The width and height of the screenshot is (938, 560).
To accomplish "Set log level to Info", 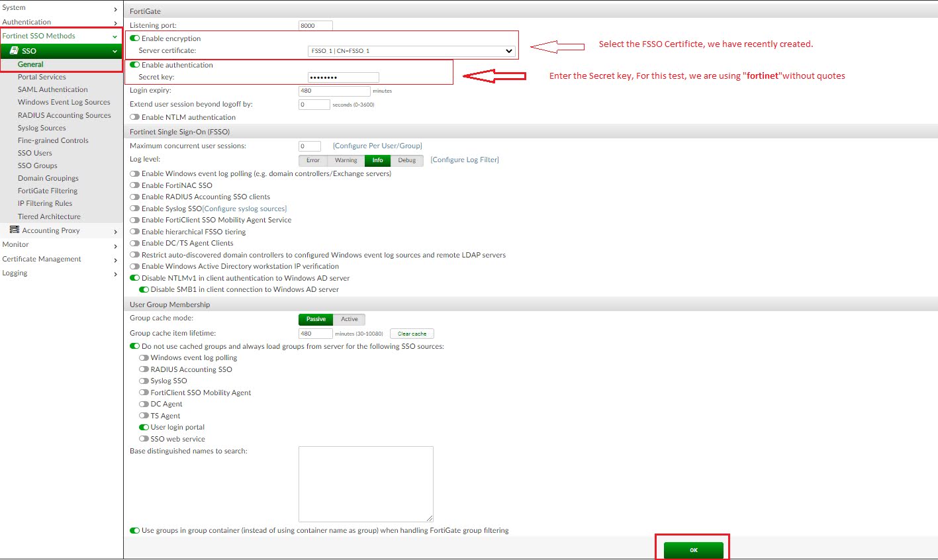I will click(x=377, y=160).
